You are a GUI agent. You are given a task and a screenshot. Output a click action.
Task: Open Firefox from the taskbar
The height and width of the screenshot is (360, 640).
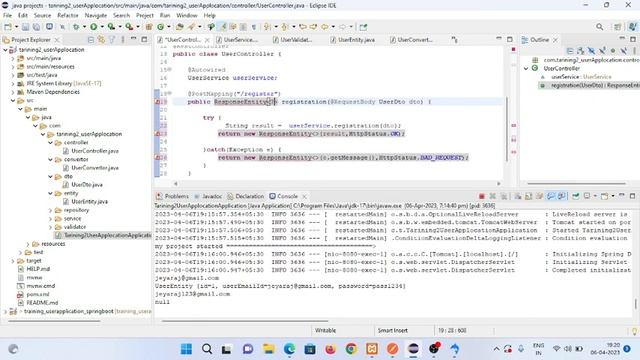(x=330, y=349)
